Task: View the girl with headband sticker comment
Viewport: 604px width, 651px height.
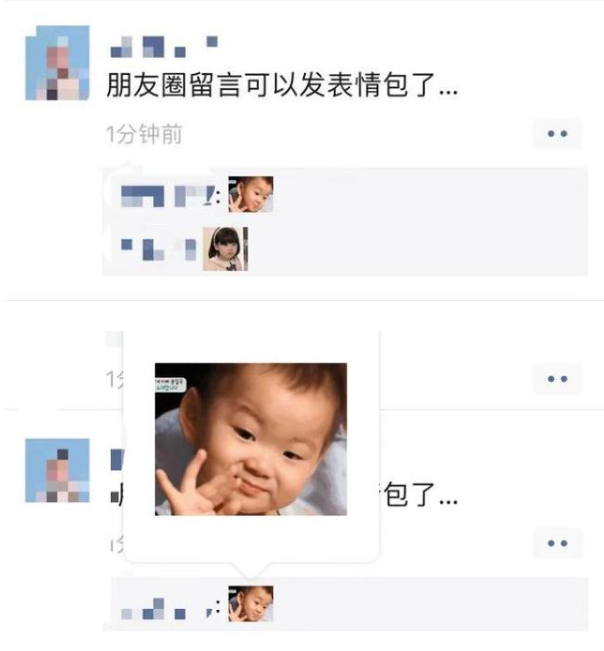Action: tap(225, 249)
